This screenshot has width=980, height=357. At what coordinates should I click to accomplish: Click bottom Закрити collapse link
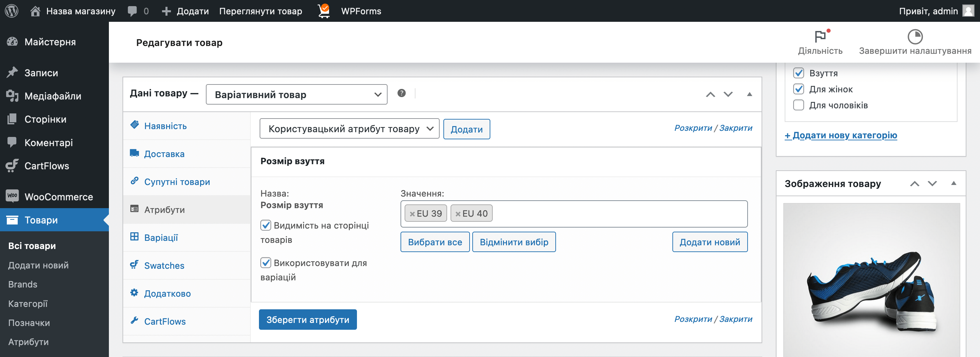pos(735,319)
